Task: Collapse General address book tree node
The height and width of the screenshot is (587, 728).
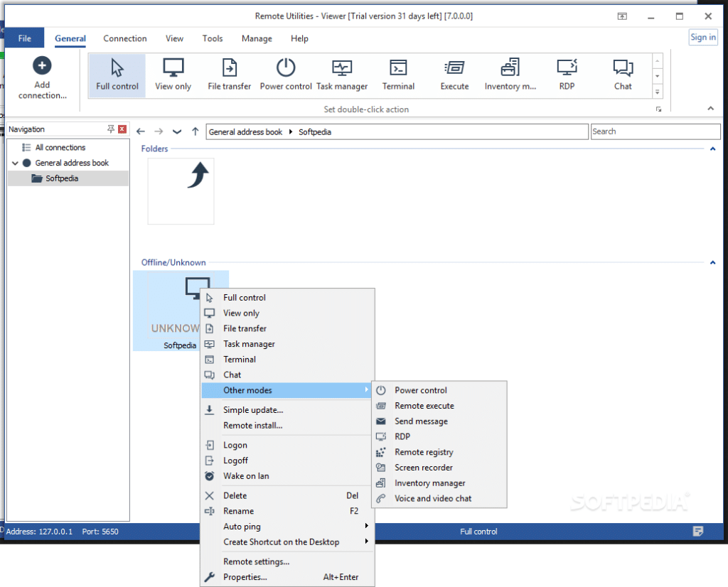Action: (x=15, y=163)
